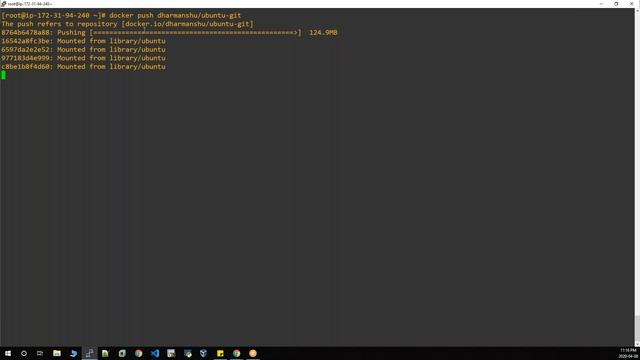This screenshot has height=360, width=640.
Task: Restore down the PuTTY window
Action: tap(616, 4)
